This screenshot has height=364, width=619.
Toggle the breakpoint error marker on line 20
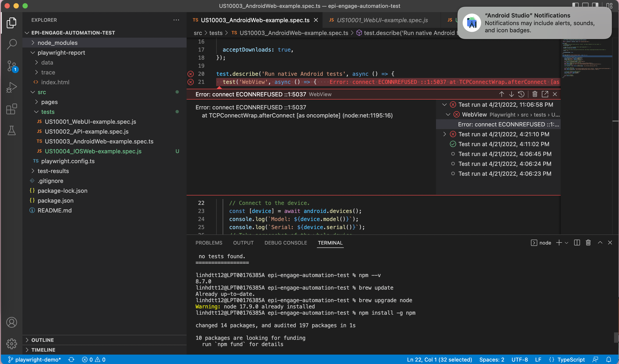tap(191, 74)
